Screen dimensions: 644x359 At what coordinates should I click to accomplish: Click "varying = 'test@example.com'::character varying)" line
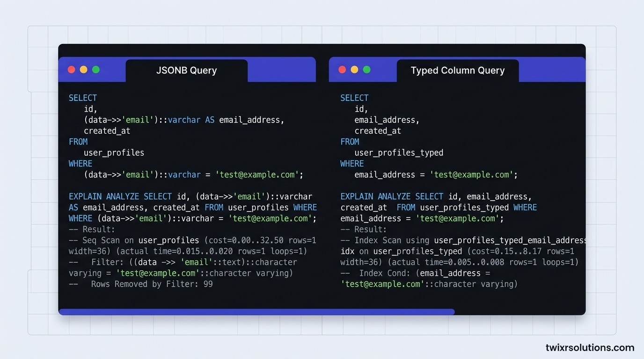(x=181, y=273)
